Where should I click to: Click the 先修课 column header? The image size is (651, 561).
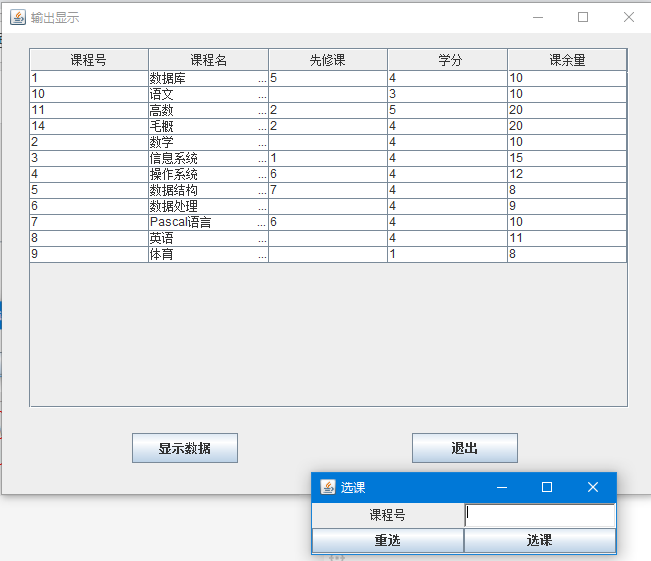click(x=328, y=60)
